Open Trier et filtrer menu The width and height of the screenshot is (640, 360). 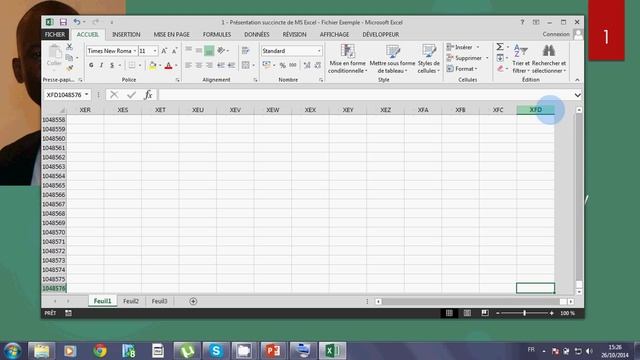521,59
